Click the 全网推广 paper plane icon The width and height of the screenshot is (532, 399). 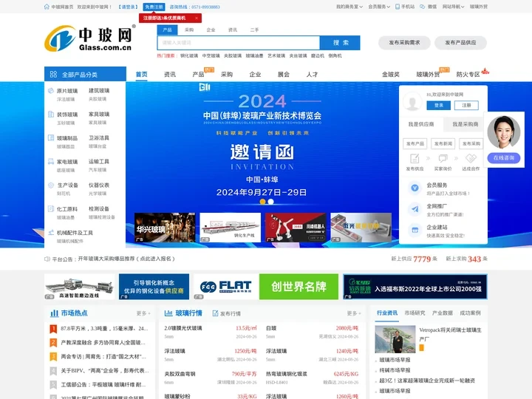click(415, 209)
